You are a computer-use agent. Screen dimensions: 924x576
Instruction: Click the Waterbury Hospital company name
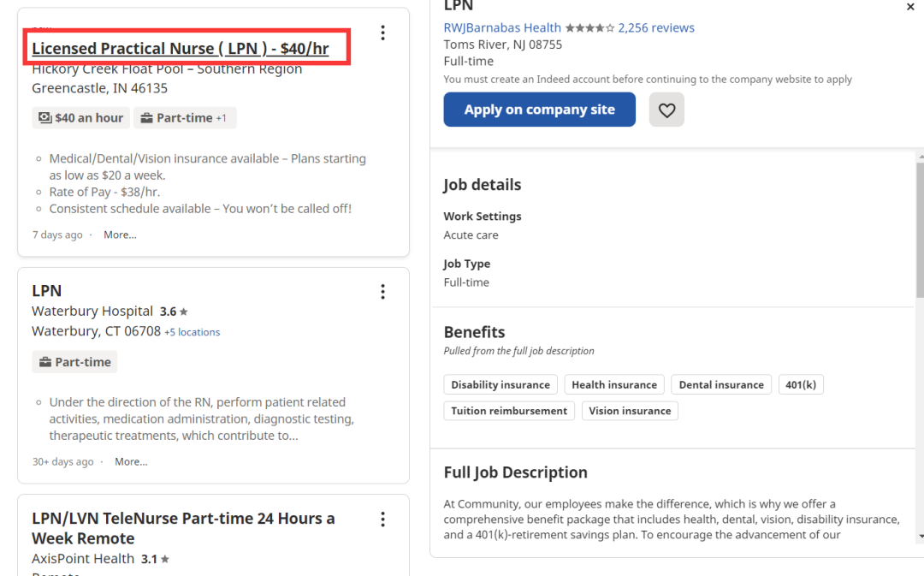click(92, 312)
